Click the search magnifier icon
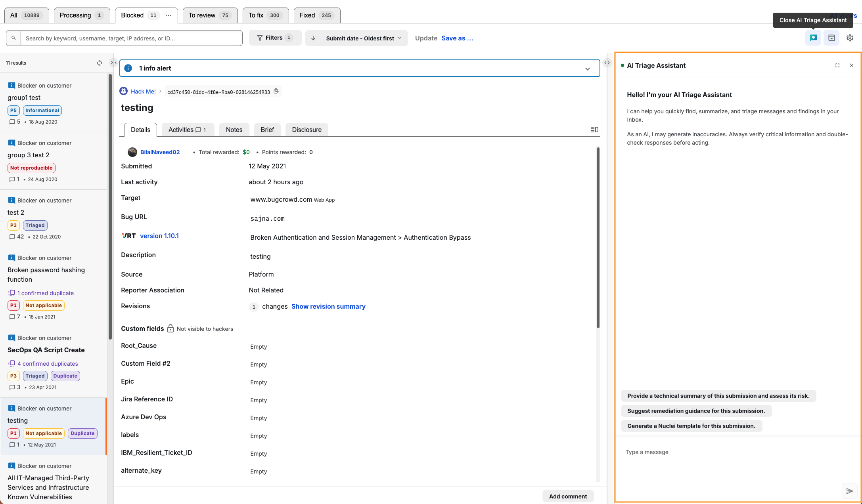 13,38
